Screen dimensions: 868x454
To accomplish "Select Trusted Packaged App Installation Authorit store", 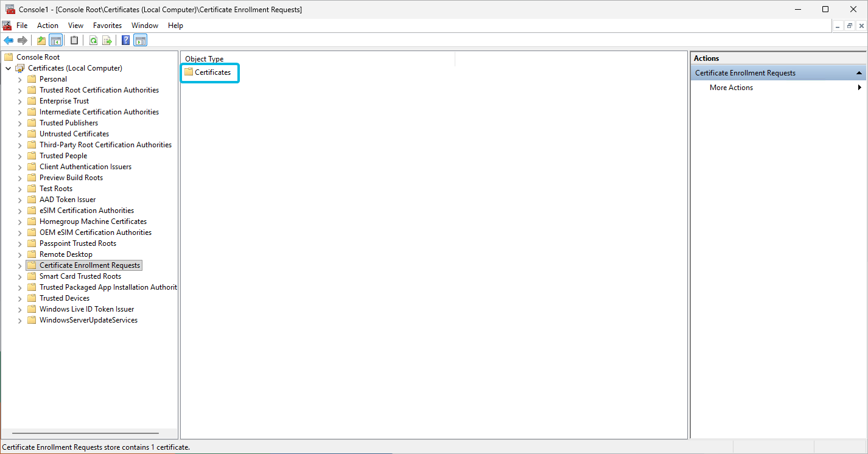I will pos(108,287).
